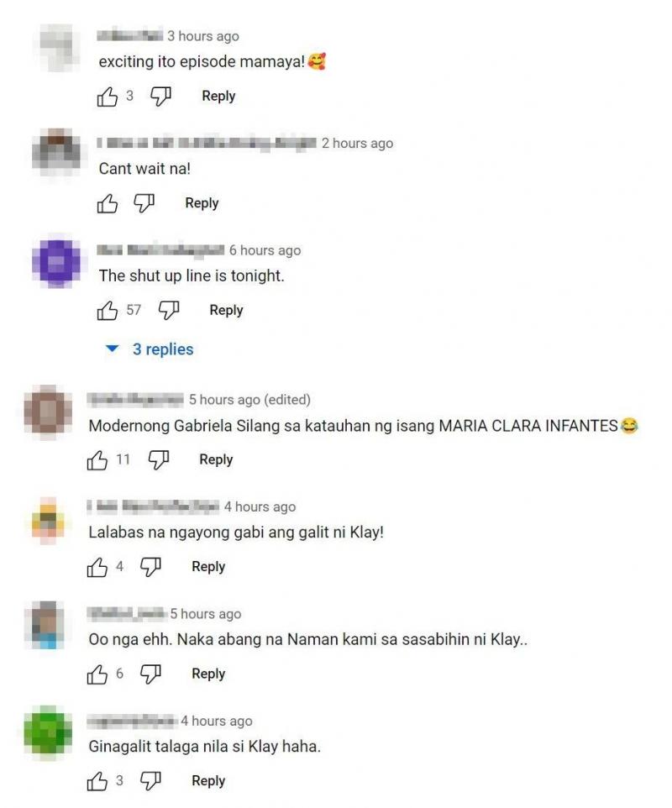Screen dimensions: 672x808
Task: Like the "Ginagalit talaga nila si Klay" comment
Action: point(97,782)
